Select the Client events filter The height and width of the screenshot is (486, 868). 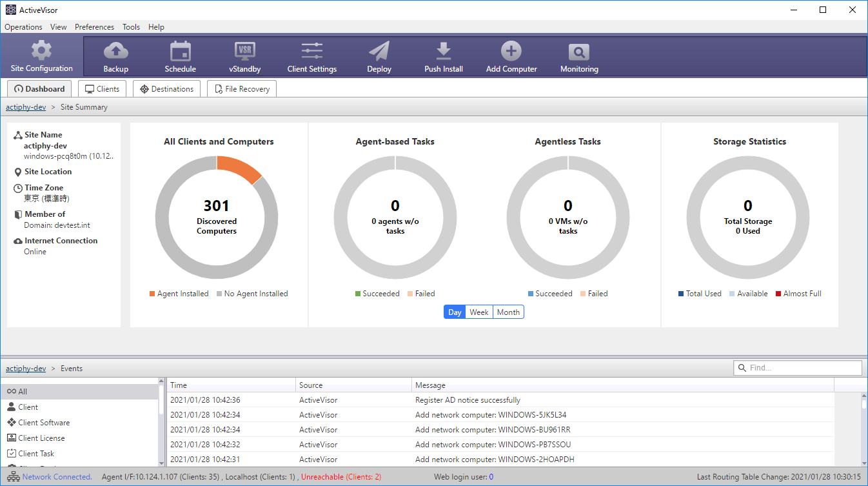point(79,407)
